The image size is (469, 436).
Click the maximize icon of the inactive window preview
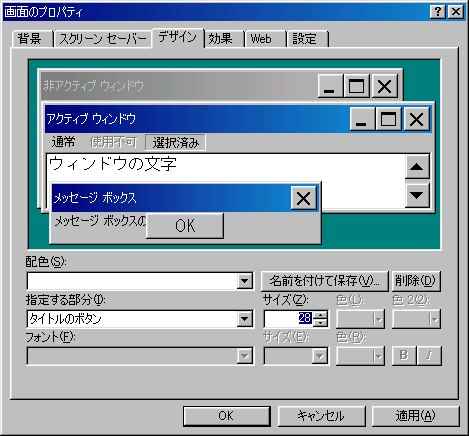356,86
